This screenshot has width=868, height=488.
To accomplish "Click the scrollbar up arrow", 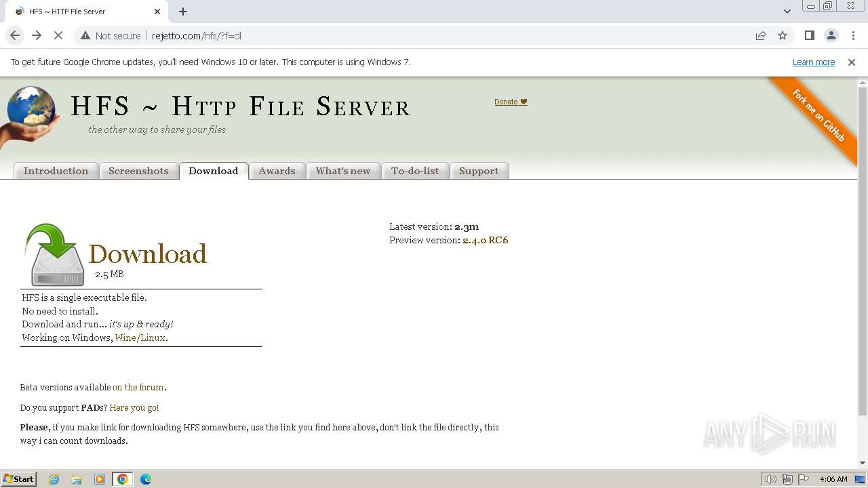I will (x=863, y=82).
